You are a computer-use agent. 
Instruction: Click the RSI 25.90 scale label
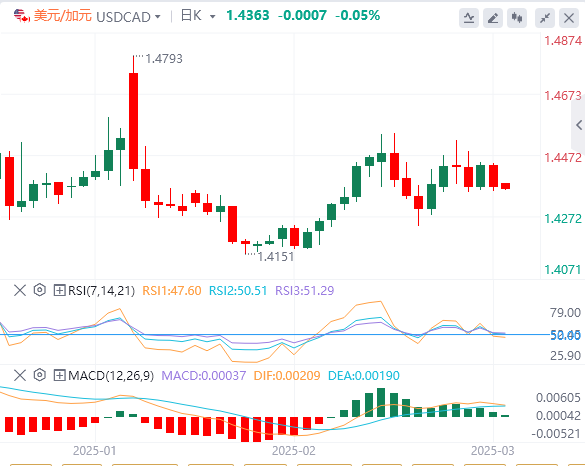[565, 356]
